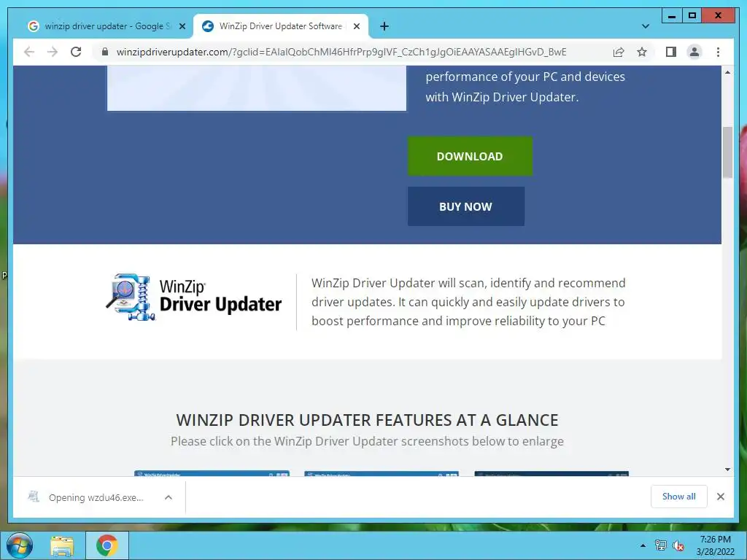Open File Explorer from taskbar
The width and height of the screenshot is (747, 560).
pyautogui.click(x=62, y=545)
